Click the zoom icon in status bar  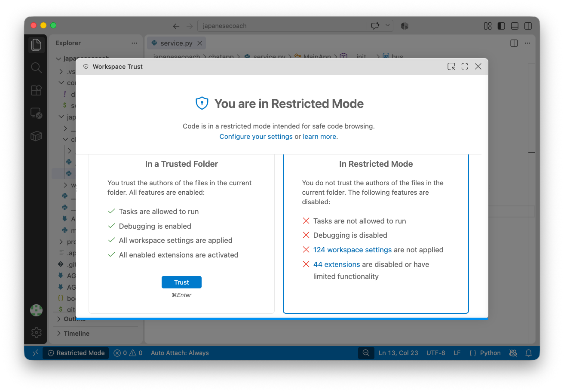[x=366, y=353]
